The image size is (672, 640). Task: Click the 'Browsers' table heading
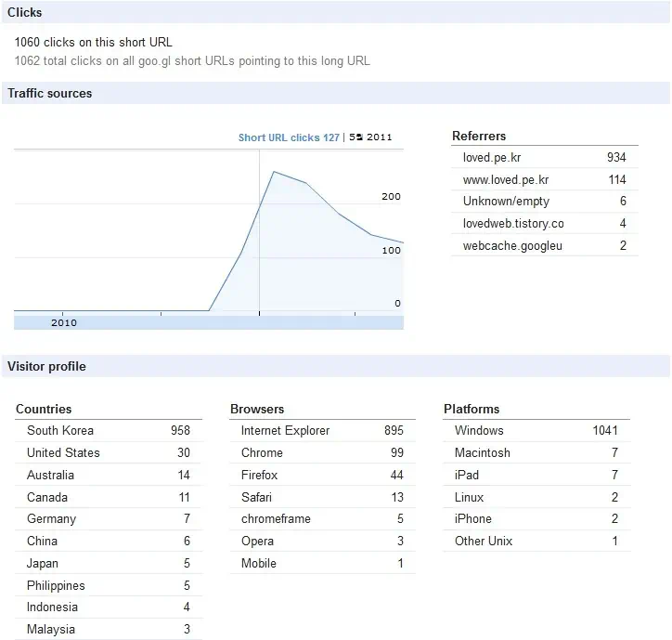257,409
